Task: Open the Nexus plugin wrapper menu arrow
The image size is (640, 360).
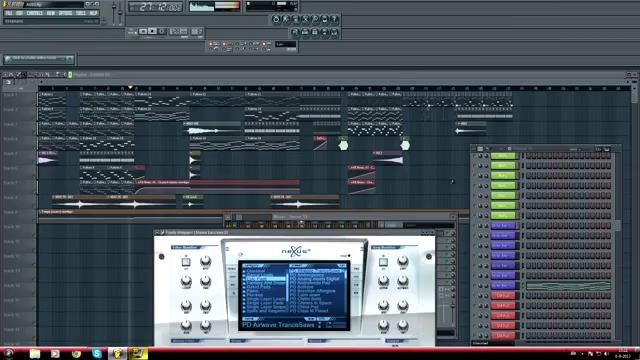Action: pos(157,233)
